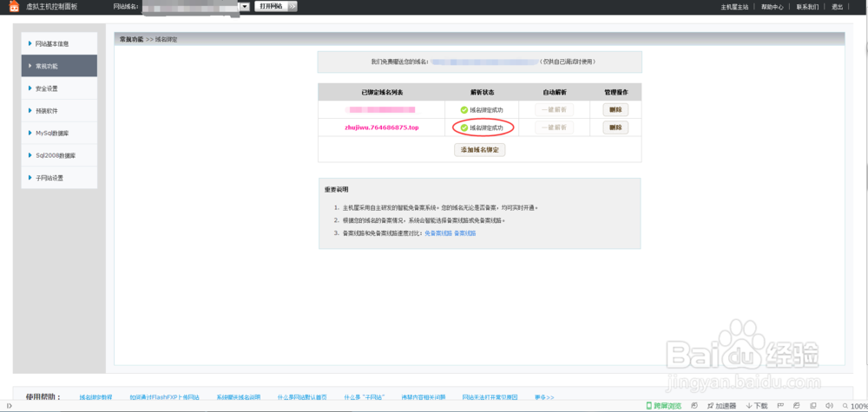The width and height of the screenshot is (868, 412).
Task: Click the 下载 download arrow in status bar
Action: tap(749, 406)
